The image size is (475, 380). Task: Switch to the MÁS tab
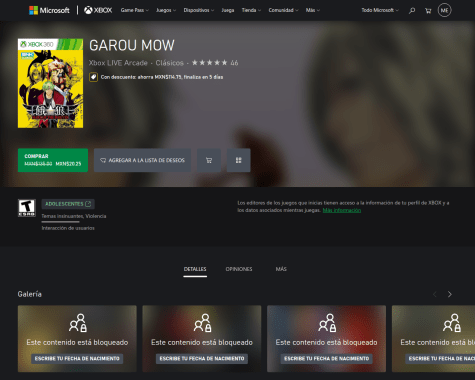[x=281, y=269]
